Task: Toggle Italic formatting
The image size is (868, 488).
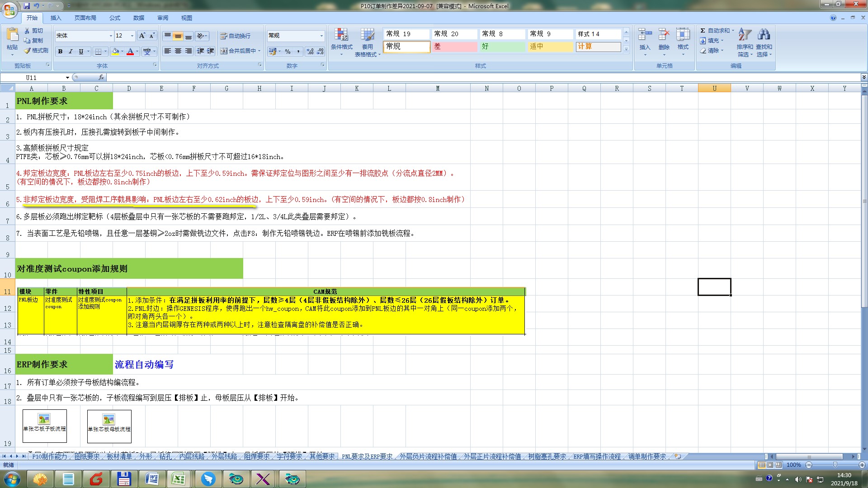Action: [71, 52]
